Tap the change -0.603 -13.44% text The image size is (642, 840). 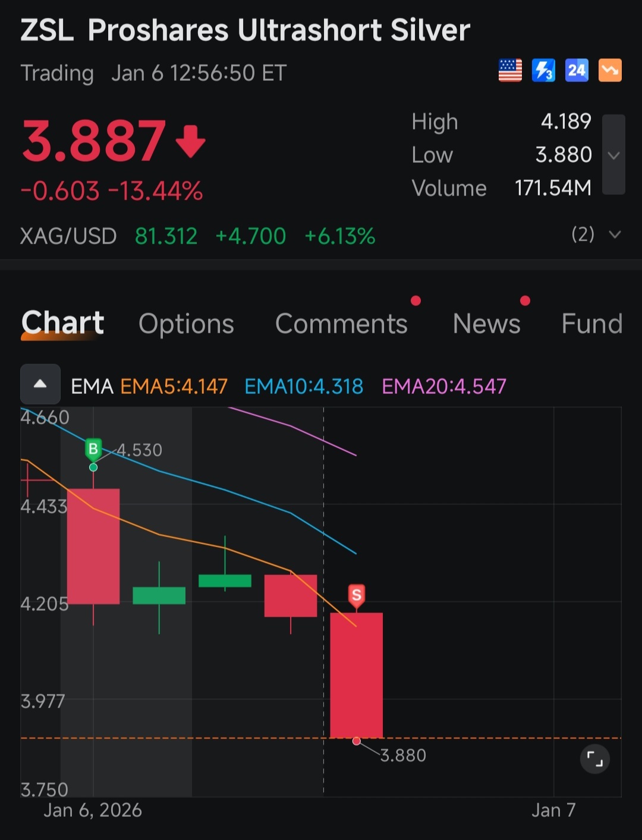tap(112, 191)
